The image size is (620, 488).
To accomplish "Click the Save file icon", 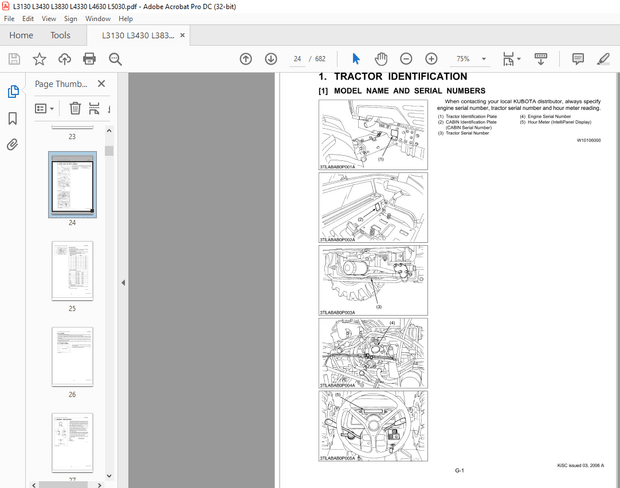I will [x=14, y=59].
